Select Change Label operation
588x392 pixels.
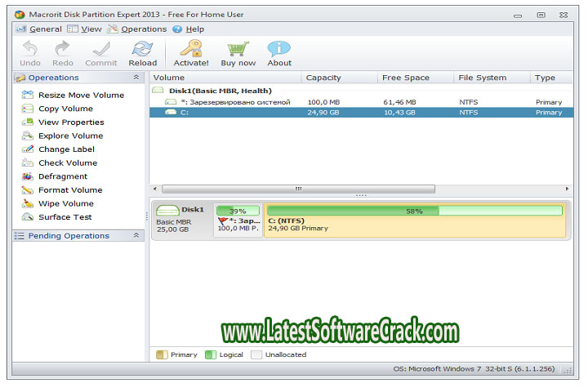tap(58, 149)
